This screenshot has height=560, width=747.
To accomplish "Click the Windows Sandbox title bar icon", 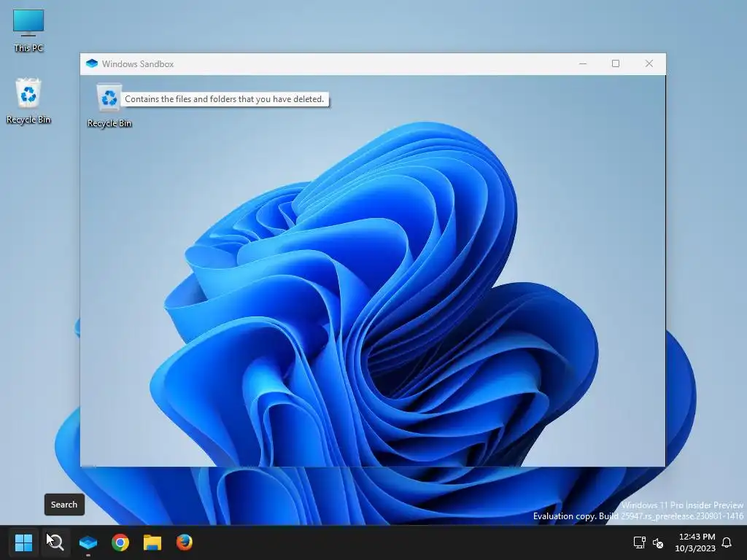I will [x=91, y=64].
